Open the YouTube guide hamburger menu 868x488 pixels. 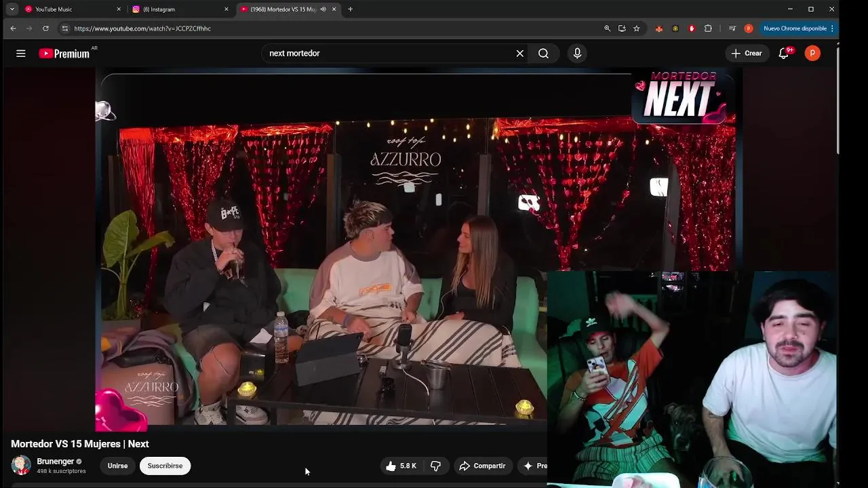[21, 53]
